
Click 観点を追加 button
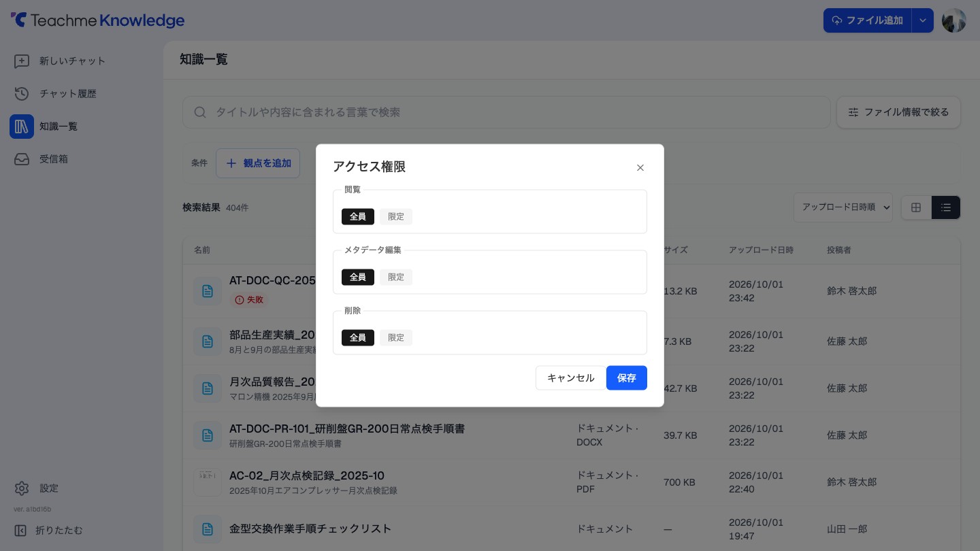tap(258, 163)
